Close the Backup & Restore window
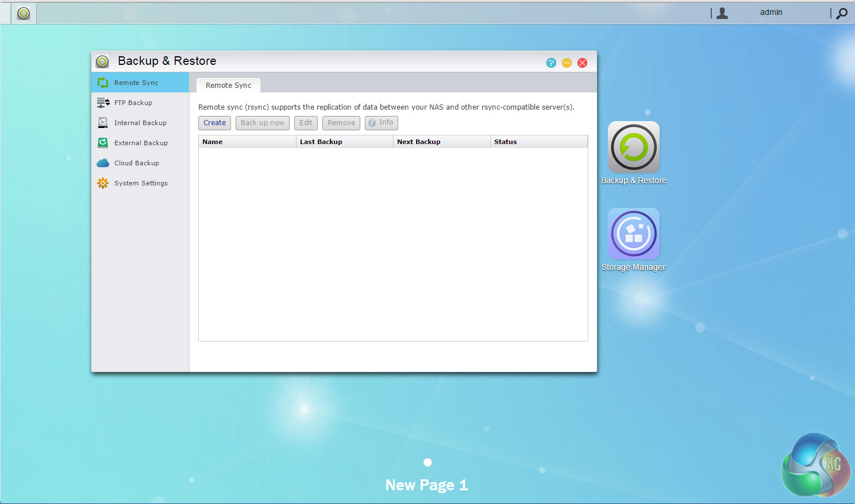The width and height of the screenshot is (855, 504). (x=582, y=63)
